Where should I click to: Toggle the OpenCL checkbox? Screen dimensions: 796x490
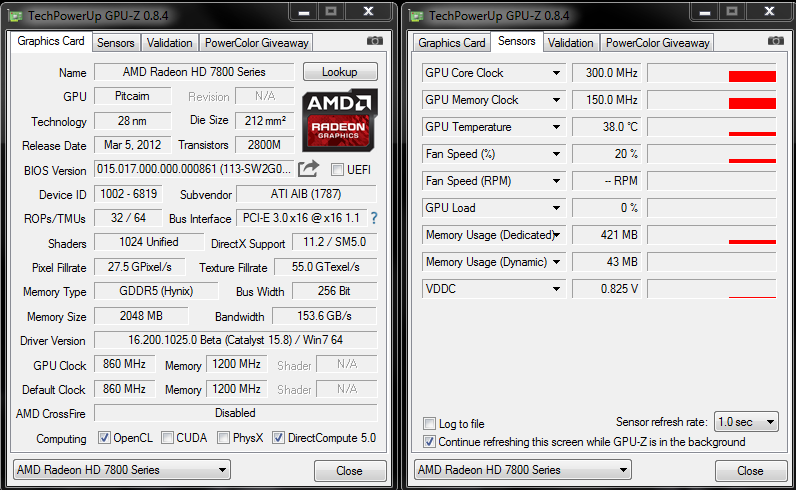pyautogui.click(x=104, y=438)
